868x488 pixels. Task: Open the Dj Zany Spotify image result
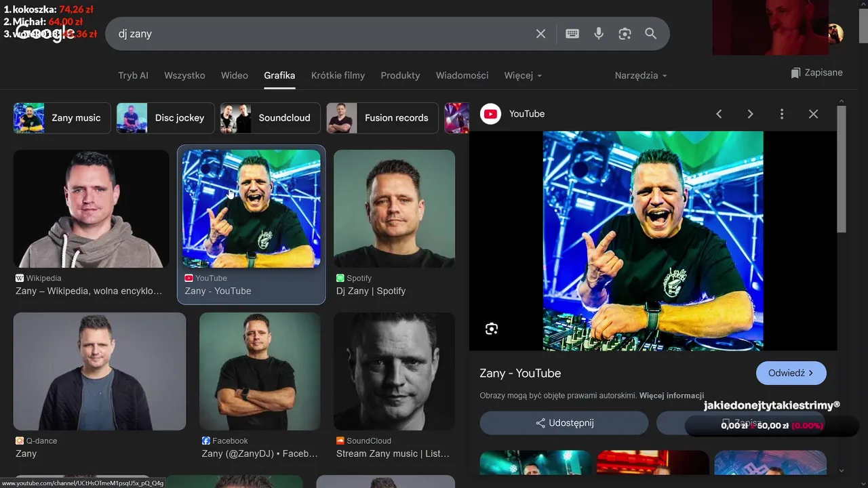(x=394, y=209)
